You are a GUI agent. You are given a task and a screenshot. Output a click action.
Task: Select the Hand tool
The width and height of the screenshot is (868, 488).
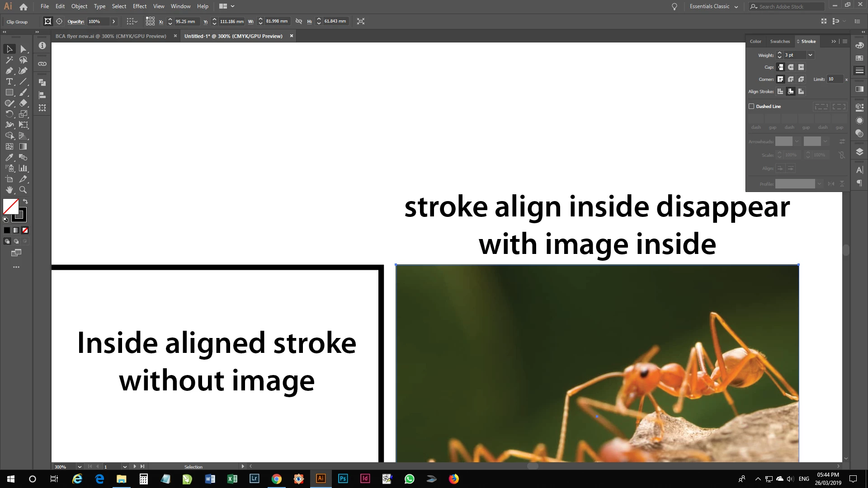[9, 190]
